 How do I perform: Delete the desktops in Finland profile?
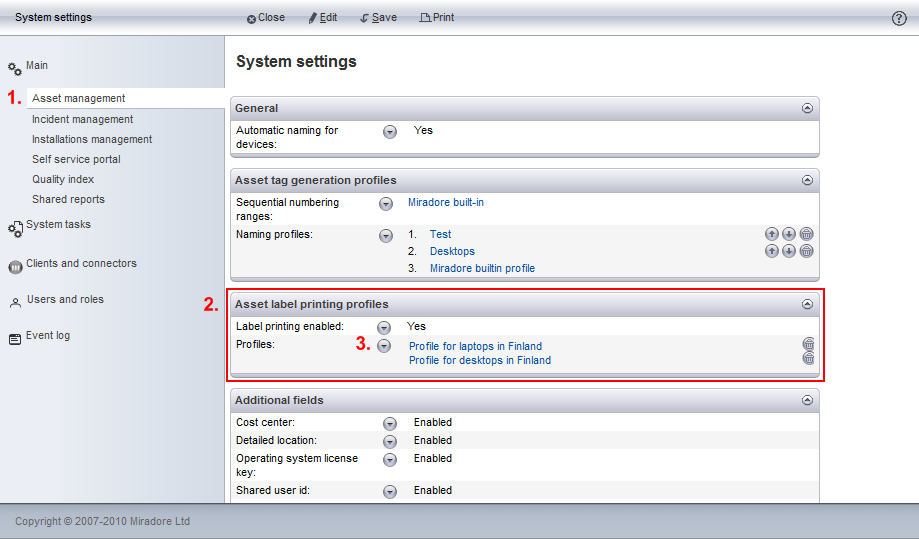coord(808,359)
